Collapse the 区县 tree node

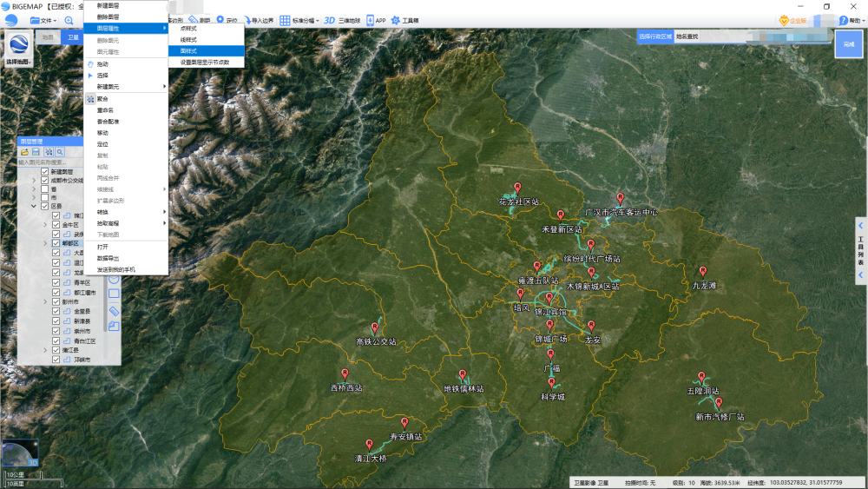(34, 206)
